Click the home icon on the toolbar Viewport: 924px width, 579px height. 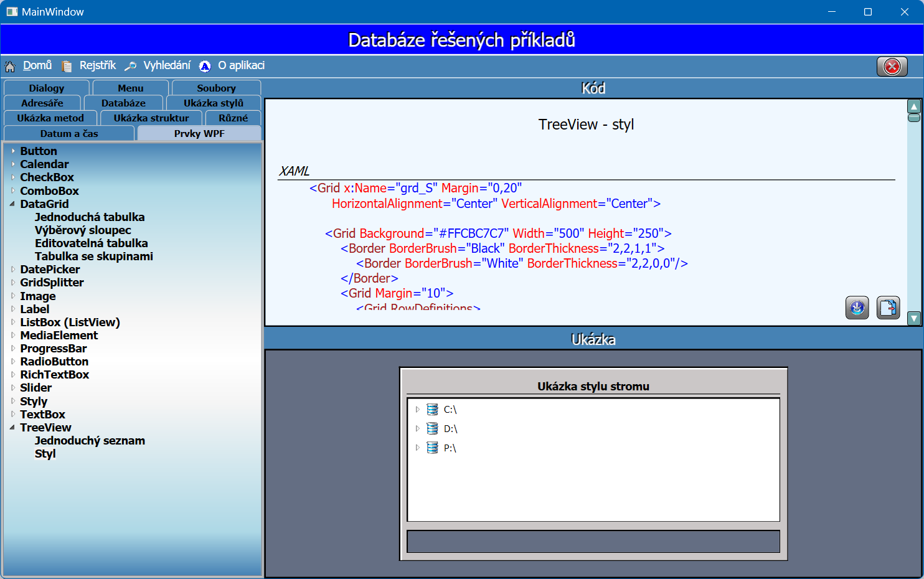[9, 65]
